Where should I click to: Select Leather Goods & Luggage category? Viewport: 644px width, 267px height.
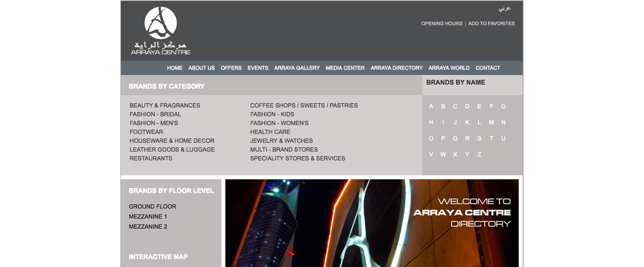[172, 150]
